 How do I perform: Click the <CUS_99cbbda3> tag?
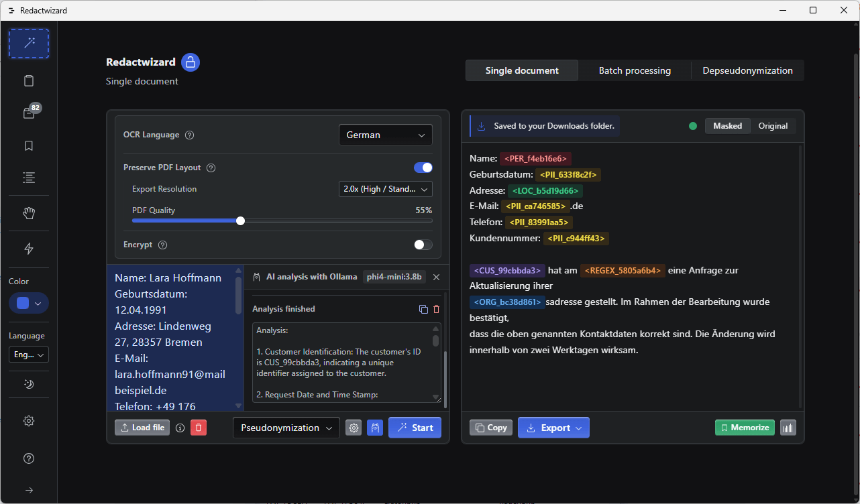(507, 271)
